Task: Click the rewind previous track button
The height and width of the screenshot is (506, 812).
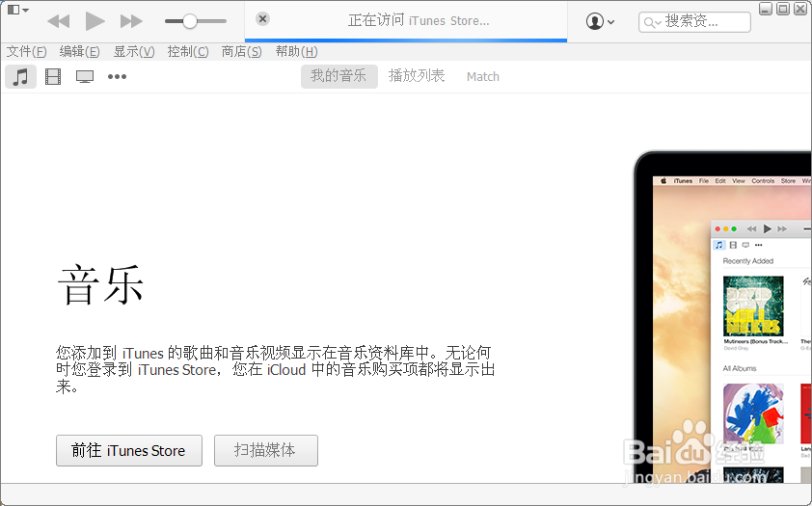Action: tap(59, 21)
